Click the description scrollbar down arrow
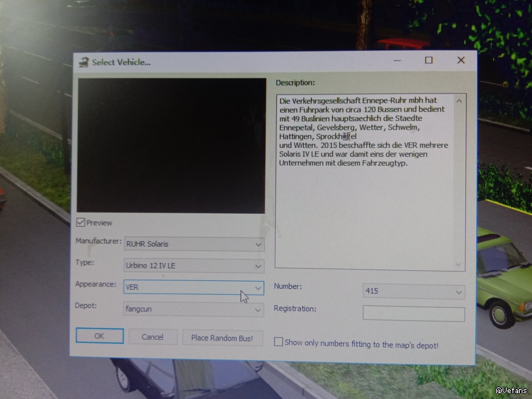This screenshot has width=532, height=399. pos(458,264)
